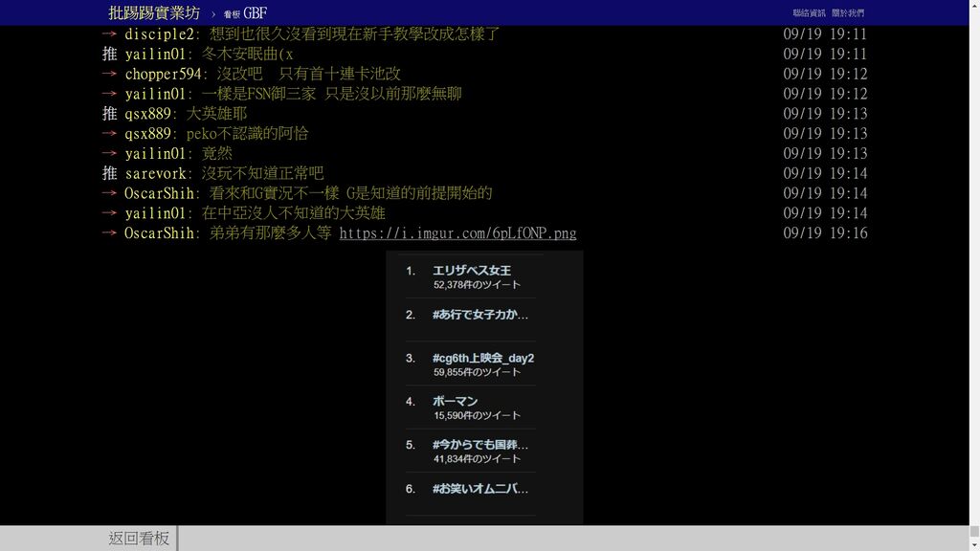Screen dimensions: 980x551
Task: Select comment text 竟然
Action: 216,153
